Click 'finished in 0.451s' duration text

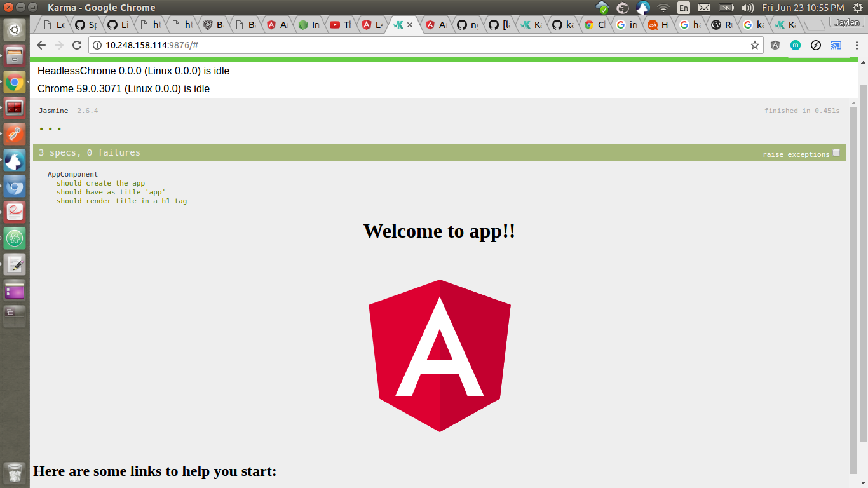pyautogui.click(x=802, y=111)
